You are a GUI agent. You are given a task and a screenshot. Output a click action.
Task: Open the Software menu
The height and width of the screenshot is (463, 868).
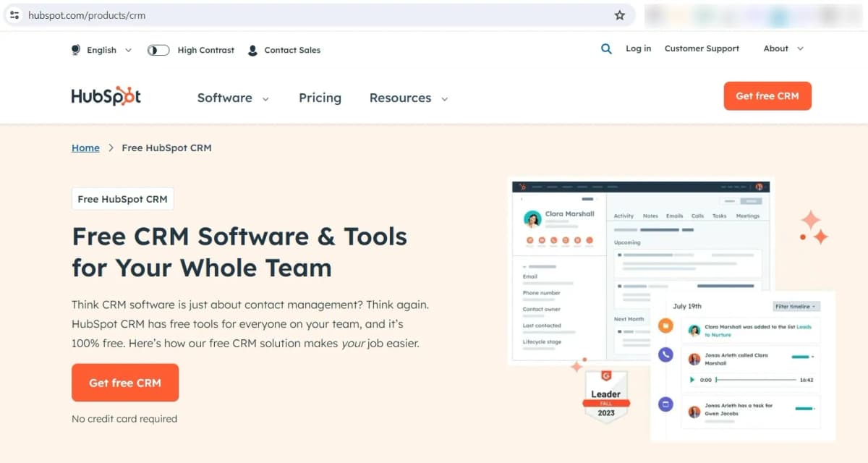coord(225,98)
